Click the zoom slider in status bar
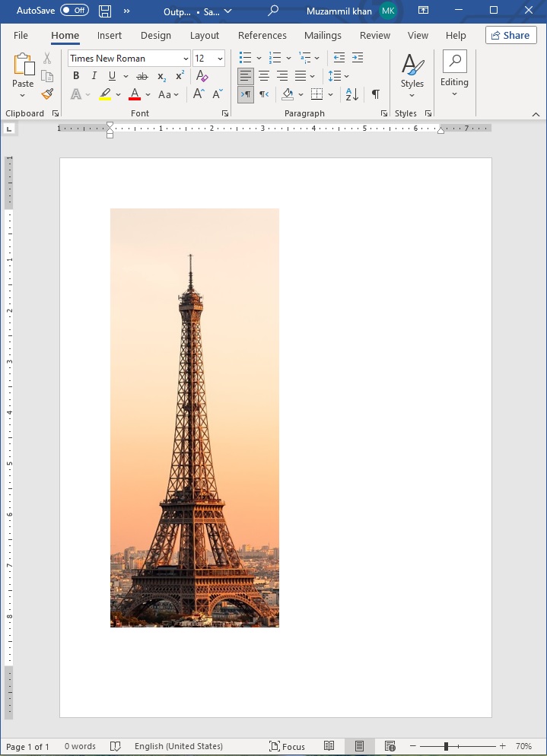The image size is (547, 756). coord(447,746)
